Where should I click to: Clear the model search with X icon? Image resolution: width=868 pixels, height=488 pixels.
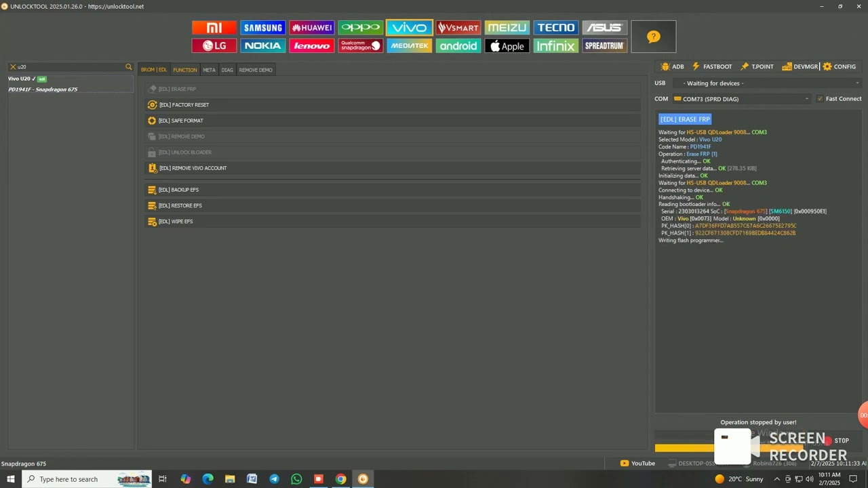coord(12,66)
